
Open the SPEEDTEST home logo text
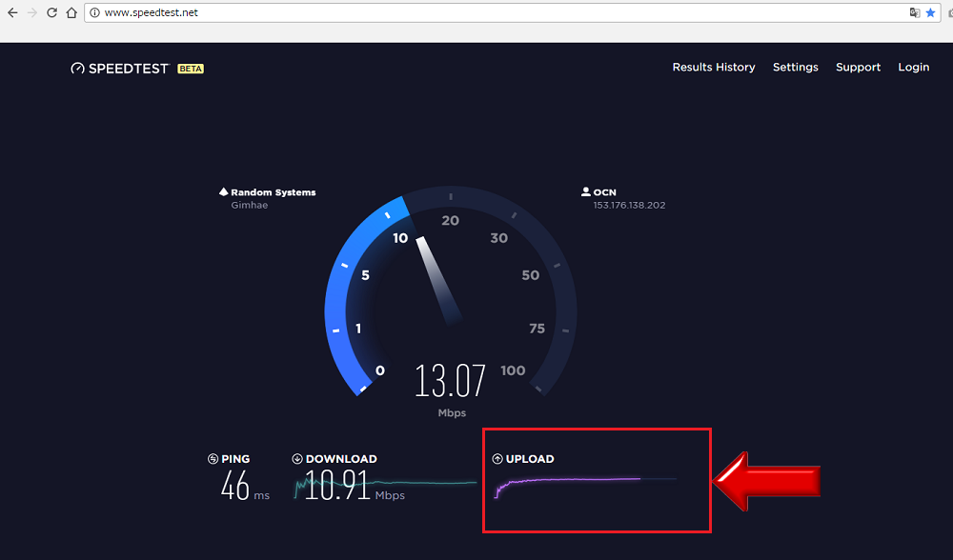tap(129, 69)
